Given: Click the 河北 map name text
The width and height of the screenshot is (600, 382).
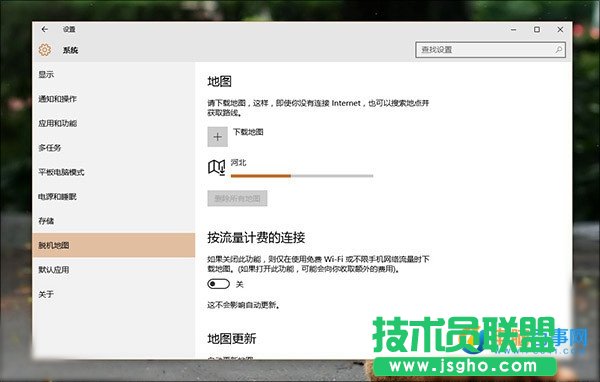Looking at the screenshot, I should click(x=238, y=163).
